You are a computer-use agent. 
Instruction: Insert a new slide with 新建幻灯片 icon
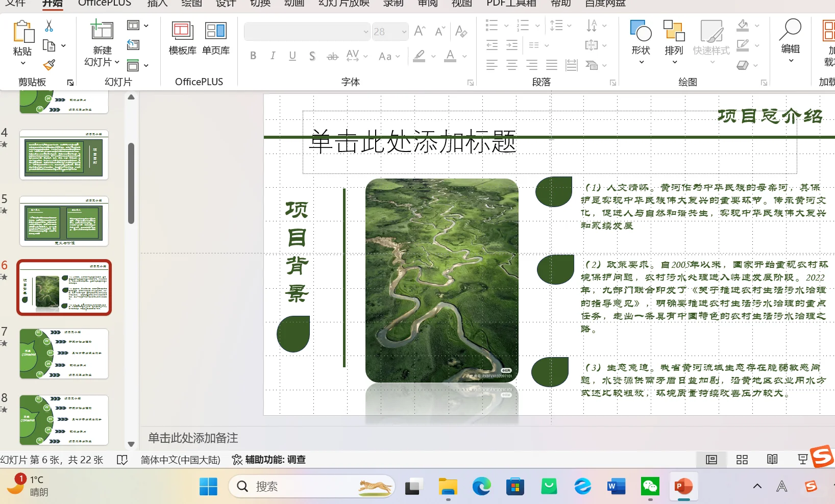(102, 29)
